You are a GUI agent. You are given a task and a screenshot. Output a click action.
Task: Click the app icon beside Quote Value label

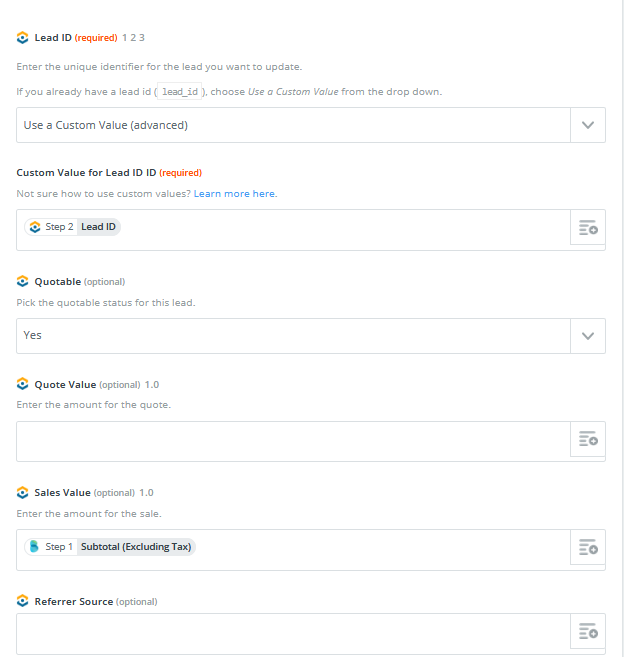pos(23,384)
